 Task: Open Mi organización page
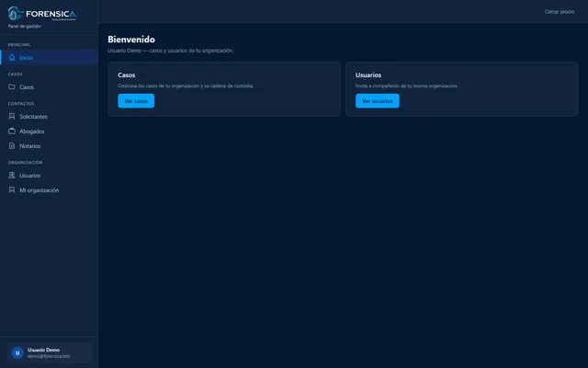(x=49, y=190)
